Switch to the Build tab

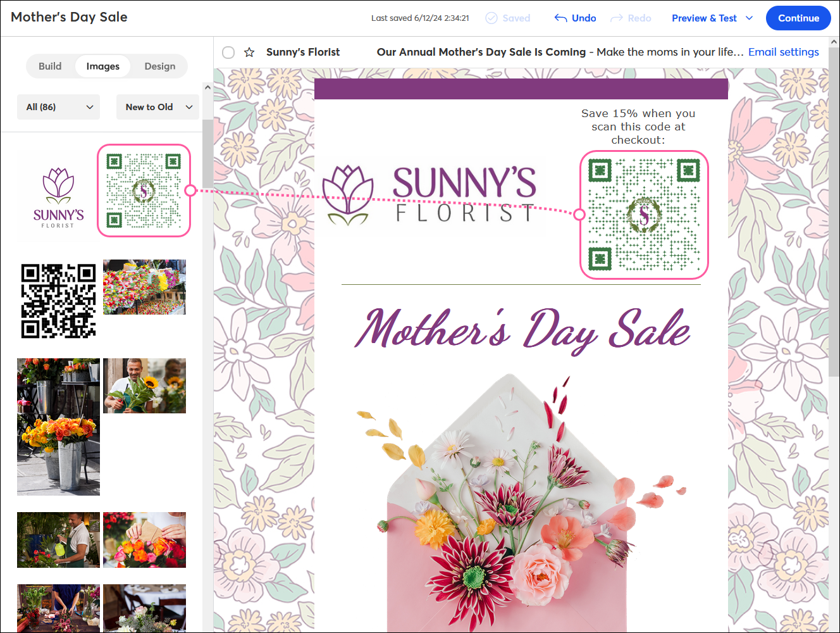(50, 66)
